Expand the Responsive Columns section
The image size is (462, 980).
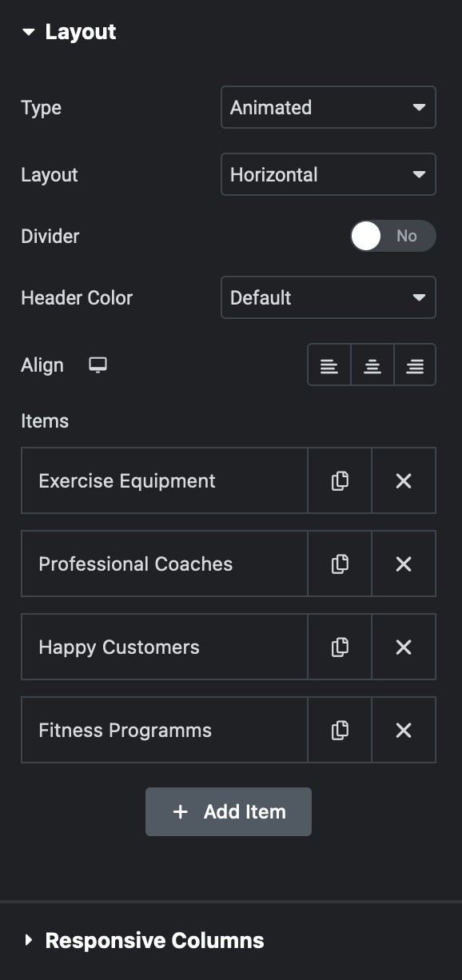point(144,940)
